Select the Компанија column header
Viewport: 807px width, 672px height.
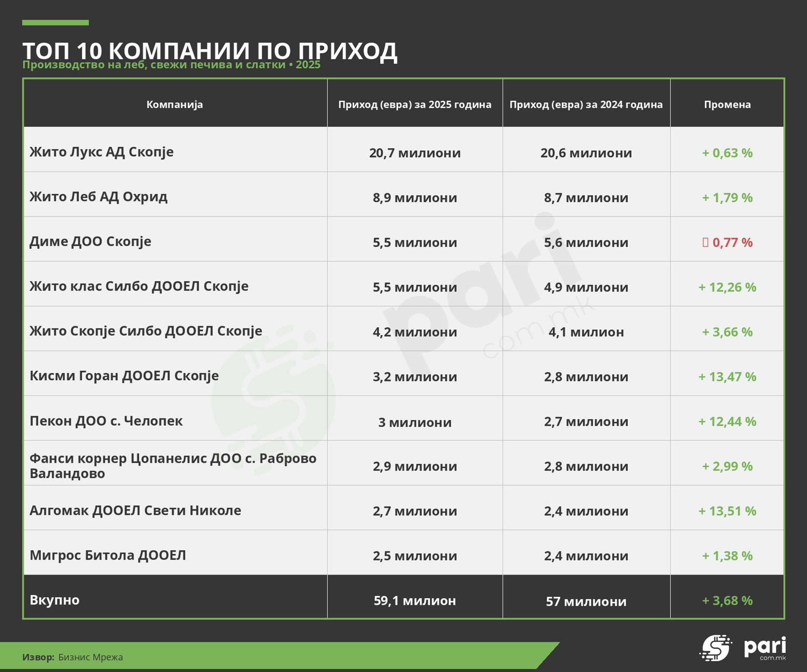(x=174, y=104)
